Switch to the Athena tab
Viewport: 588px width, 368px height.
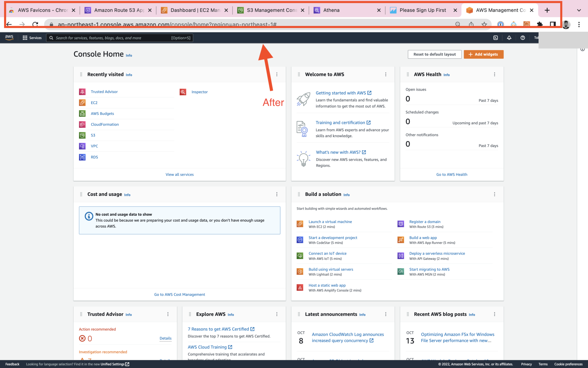[331, 10]
